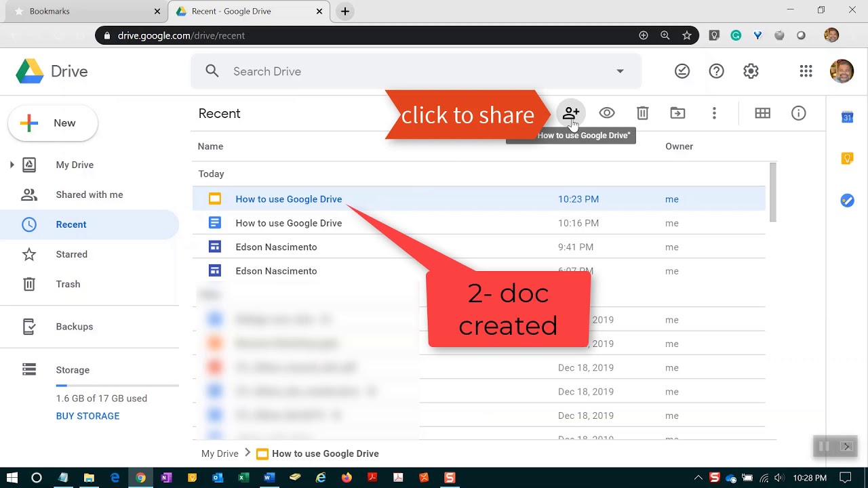Bookmark this page with the star icon
Viewport: 868px width, 488px height.
pos(687,35)
